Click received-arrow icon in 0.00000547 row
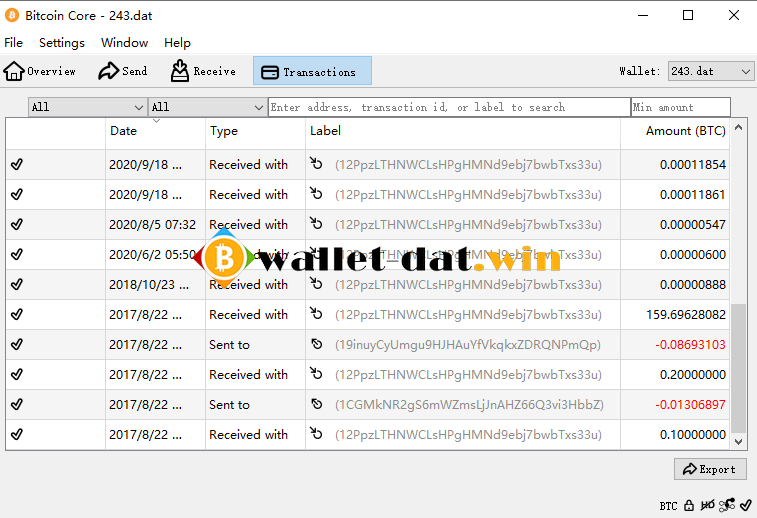Image resolution: width=757 pixels, height=518 pixels. tap(316, 223)
